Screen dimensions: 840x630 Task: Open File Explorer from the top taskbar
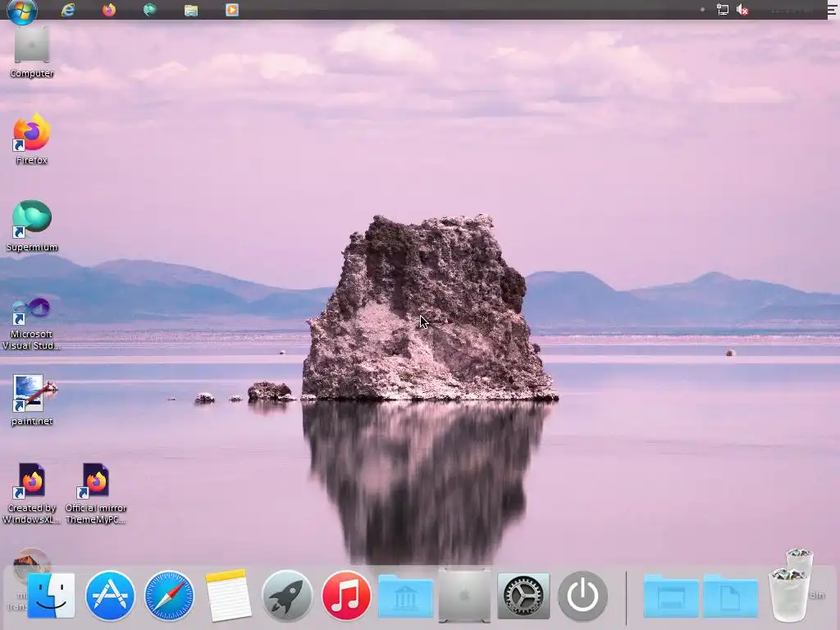pyautogui.click(x=190, y=10)
